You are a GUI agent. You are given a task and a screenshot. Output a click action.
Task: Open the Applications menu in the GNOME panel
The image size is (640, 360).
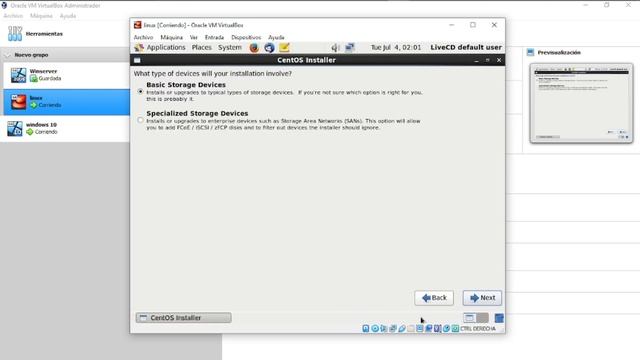166,47
